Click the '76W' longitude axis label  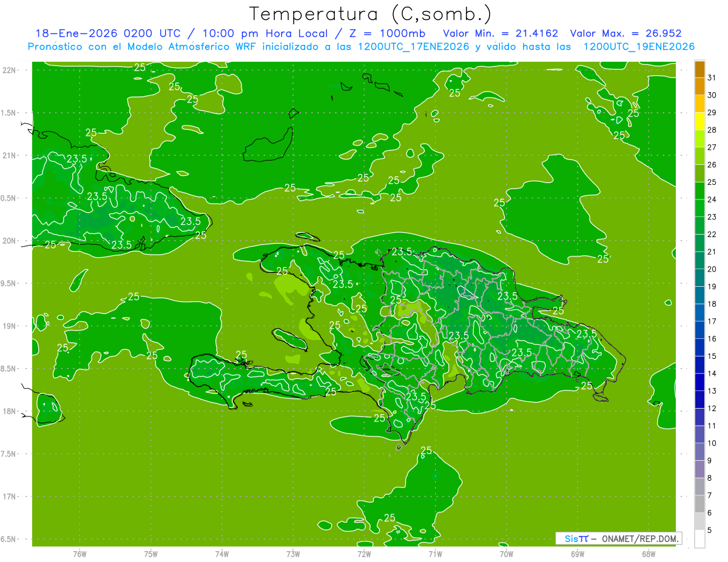pos(79,554)
